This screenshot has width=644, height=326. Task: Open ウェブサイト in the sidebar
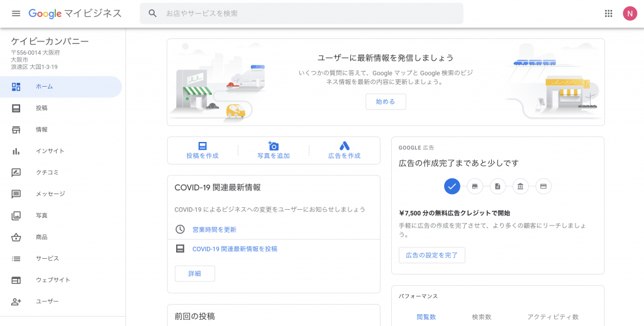pyautogui.click(x=61, y=280)
